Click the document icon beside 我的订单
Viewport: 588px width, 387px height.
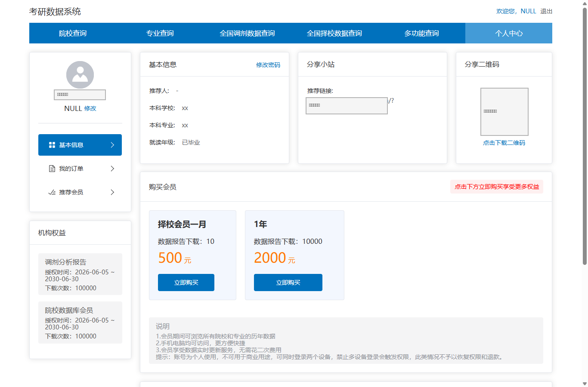(52, 169)
